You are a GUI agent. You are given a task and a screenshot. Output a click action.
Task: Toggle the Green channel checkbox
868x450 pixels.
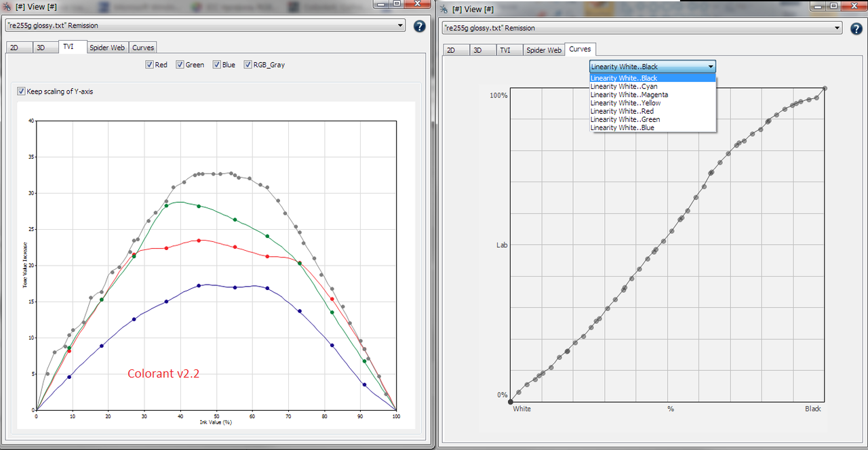pos(180,64)
